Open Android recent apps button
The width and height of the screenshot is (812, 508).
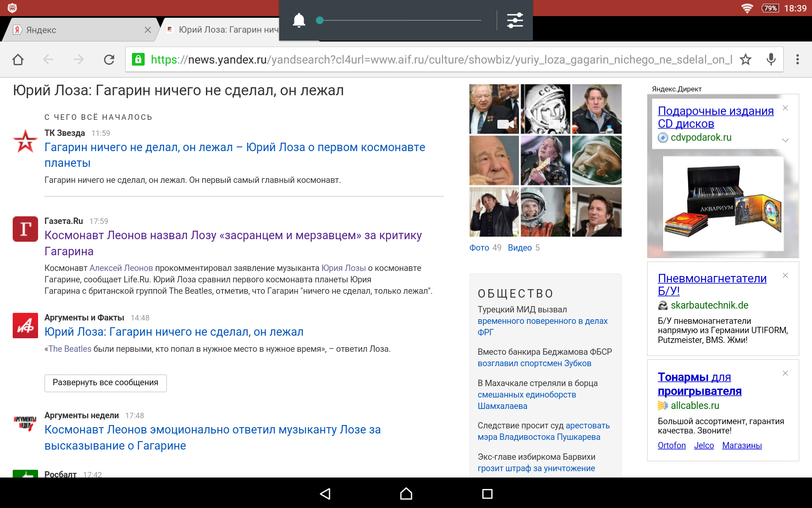(487, 494)
